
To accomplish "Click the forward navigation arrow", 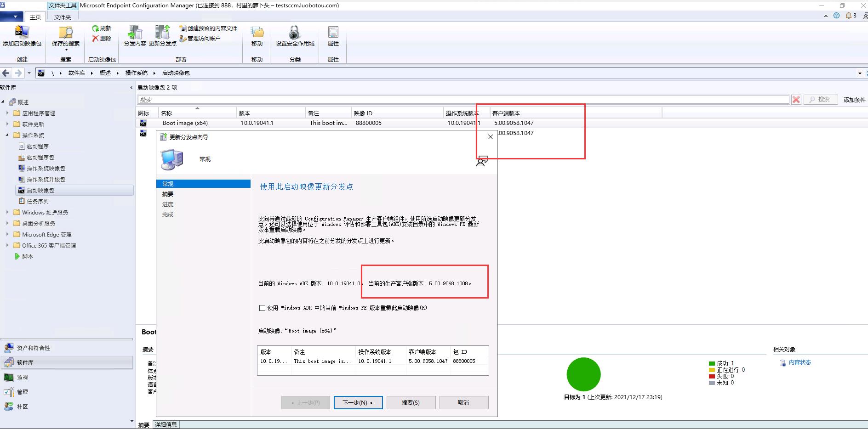I will pos(18,73).
